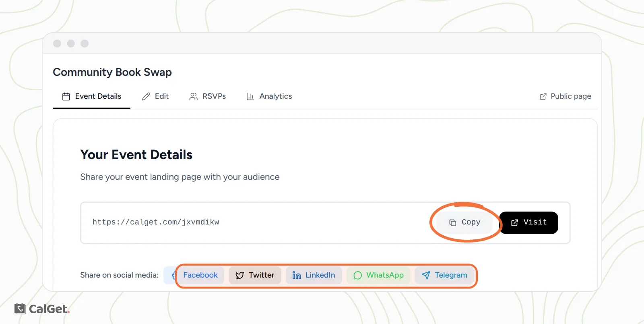Click the pencil icon beside Edit

point(146,97)
